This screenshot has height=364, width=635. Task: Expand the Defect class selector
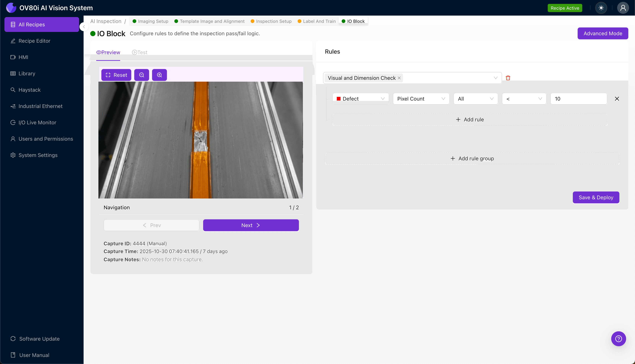click(361, 99)
